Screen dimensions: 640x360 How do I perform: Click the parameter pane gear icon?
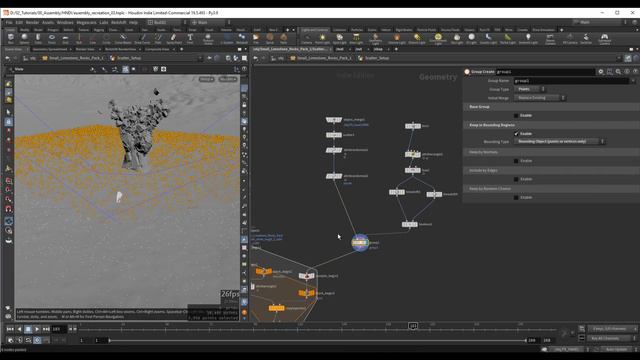[601, 71]
